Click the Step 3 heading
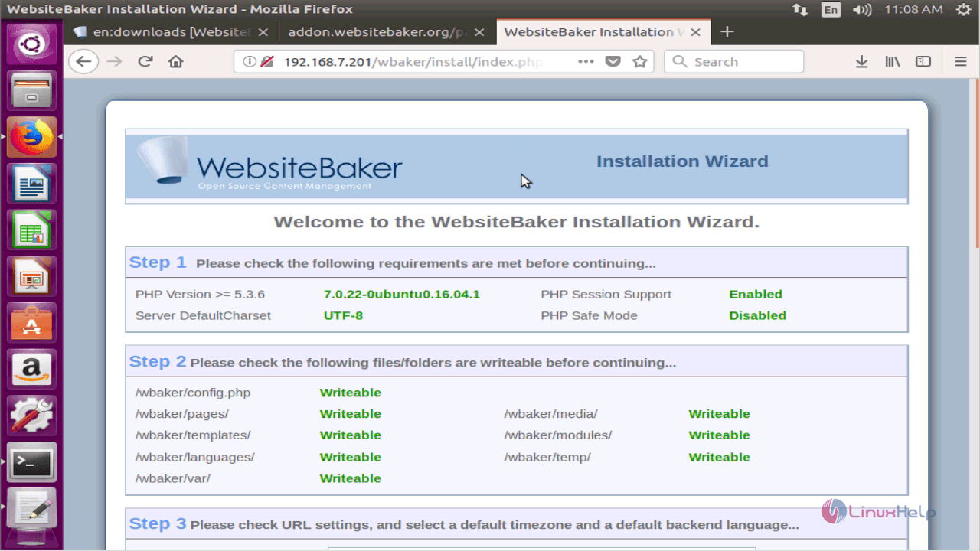980x551 pixels. (x=158, y=523)
